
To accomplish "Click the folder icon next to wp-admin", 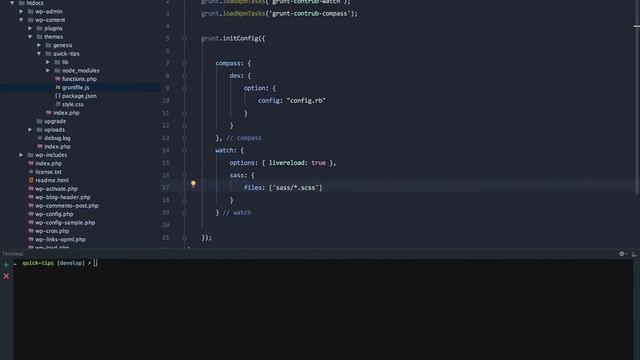I will (31, 11).
